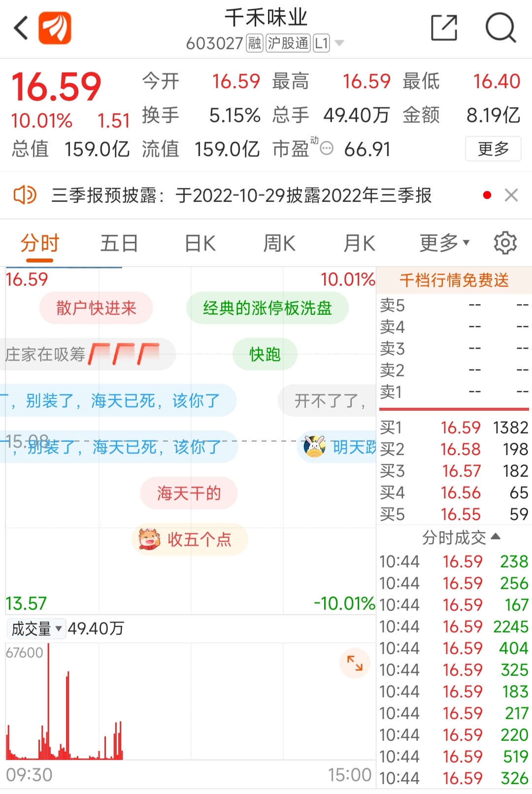The image size is (532, 794).
Task: Select the empty 卖1 ask row
Action: click(454, 392)
